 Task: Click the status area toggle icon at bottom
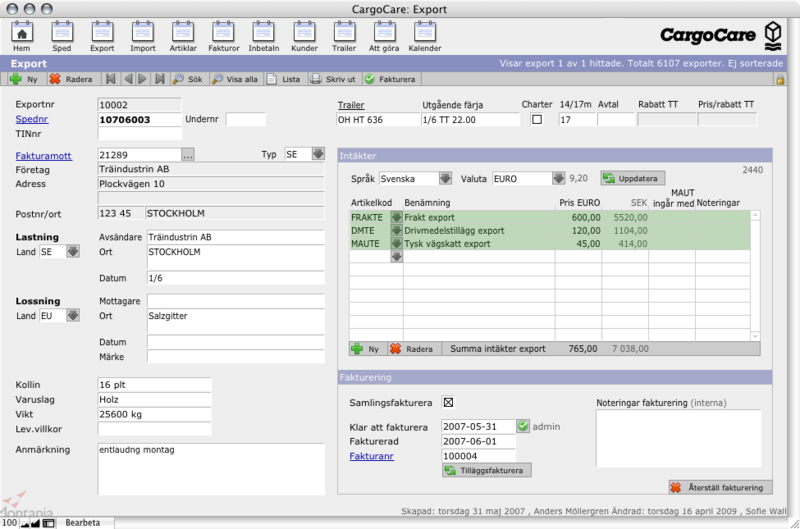coord(48,523)
